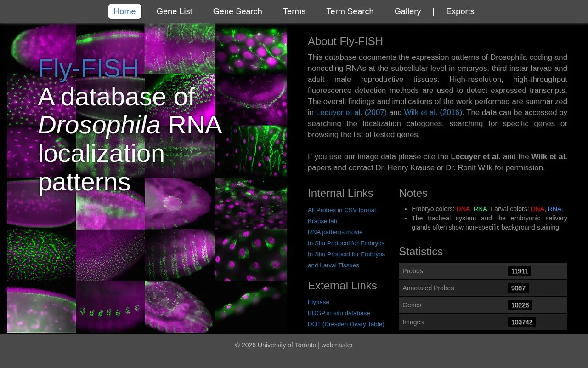Click the External Links heading

pos(342,286)
